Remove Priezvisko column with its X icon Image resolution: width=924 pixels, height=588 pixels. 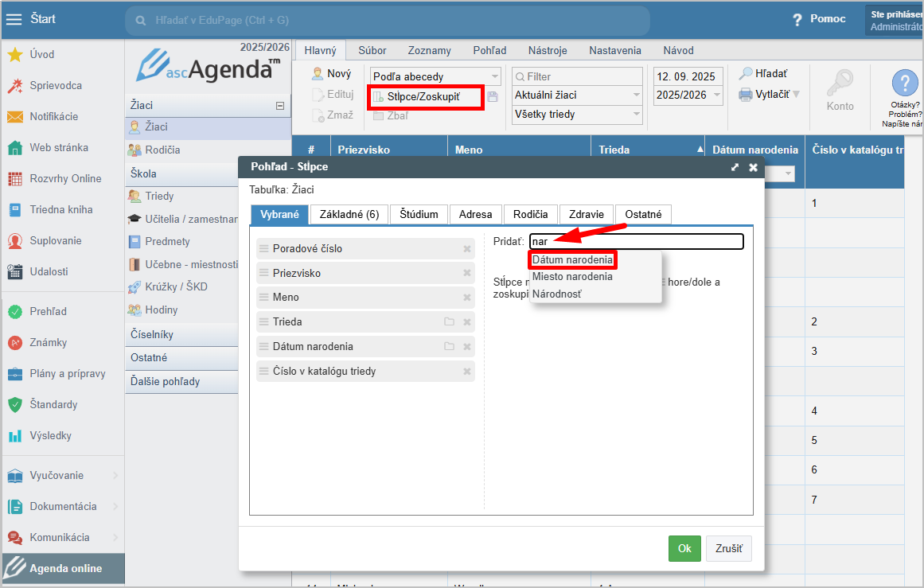pos(467,273)
